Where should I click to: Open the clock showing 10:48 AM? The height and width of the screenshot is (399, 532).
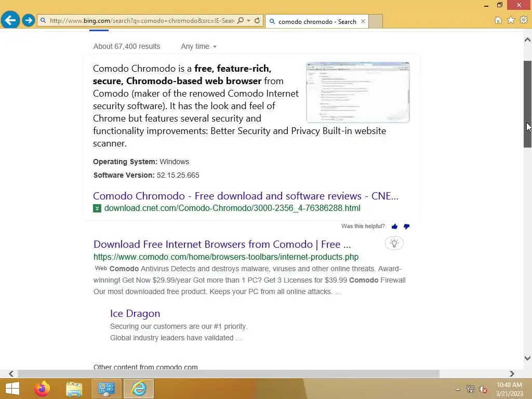tap(509, 389)
